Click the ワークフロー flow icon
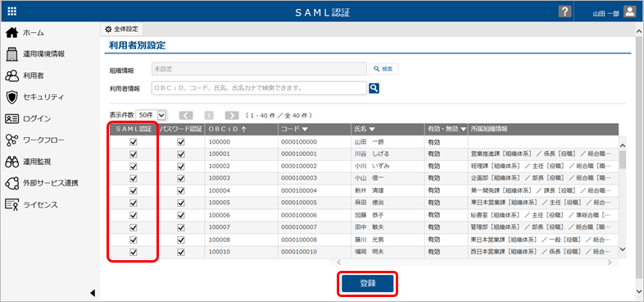The image size is (644, 302). point(12,140)
